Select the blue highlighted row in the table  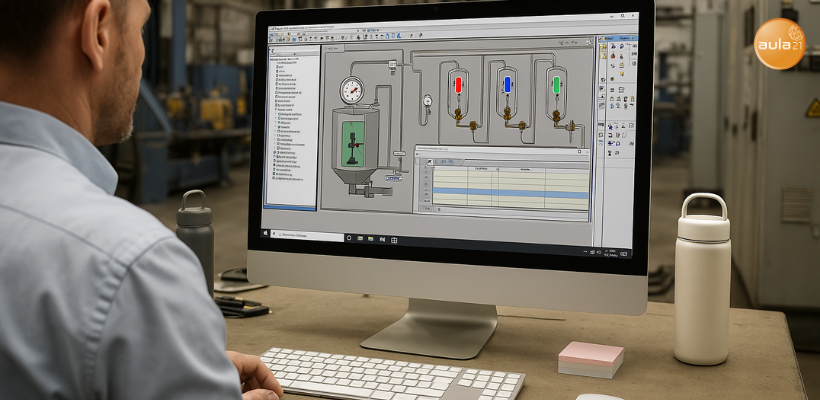click(511, 192)
